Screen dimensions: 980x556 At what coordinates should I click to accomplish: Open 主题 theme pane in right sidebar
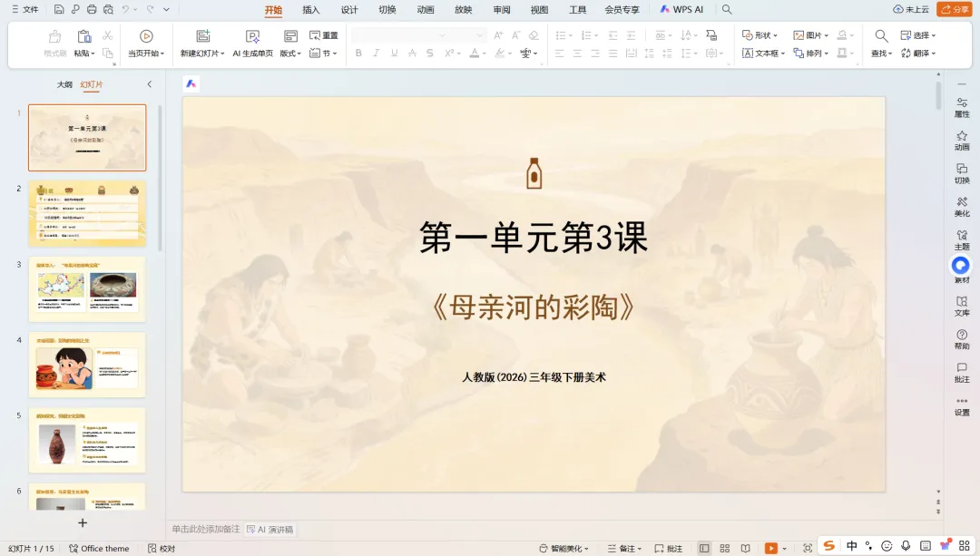pyautogui.click(x=962, y=239)
